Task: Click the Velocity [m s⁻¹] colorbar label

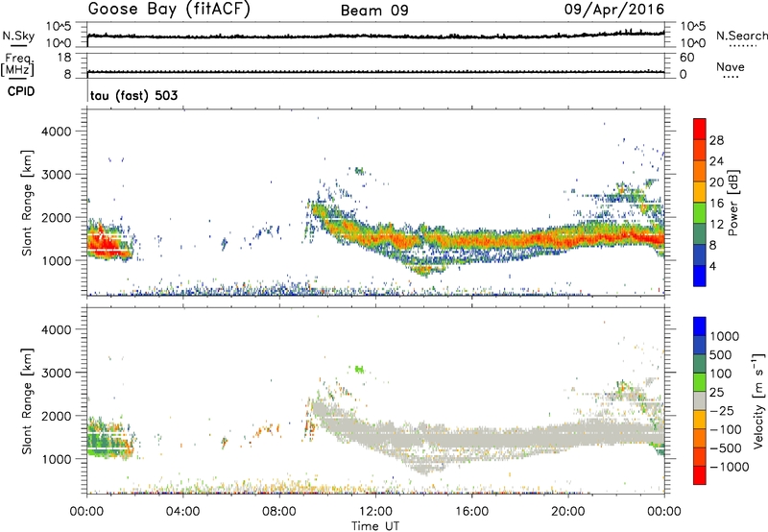Action: (758, 400)
